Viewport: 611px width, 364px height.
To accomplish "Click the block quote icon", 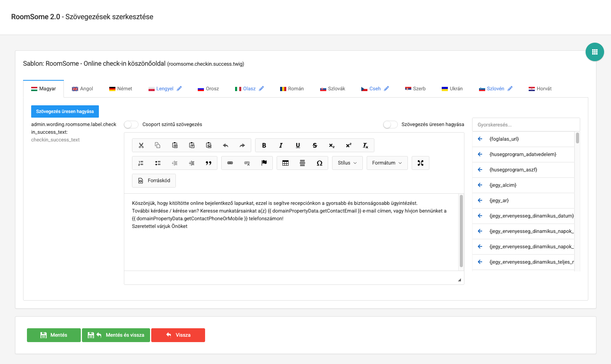I will pyautogui.click(x=209, y=163).
